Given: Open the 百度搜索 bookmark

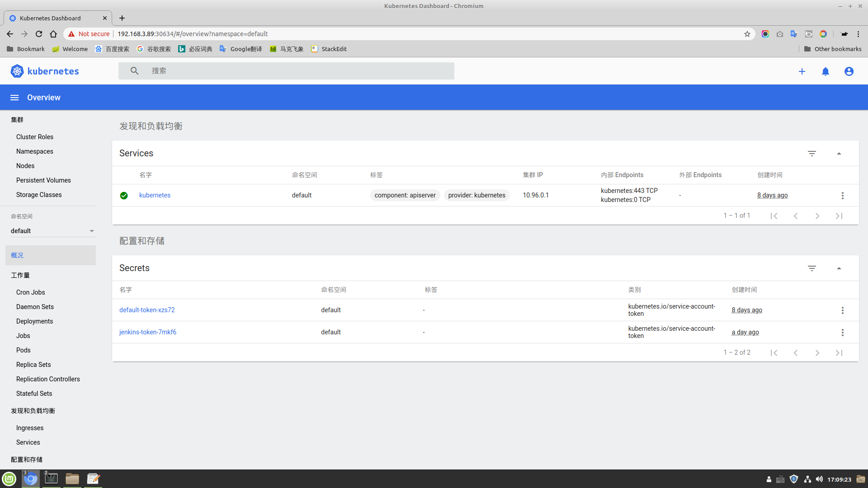Looking at the screenshot, I should (x=112, y=49).
